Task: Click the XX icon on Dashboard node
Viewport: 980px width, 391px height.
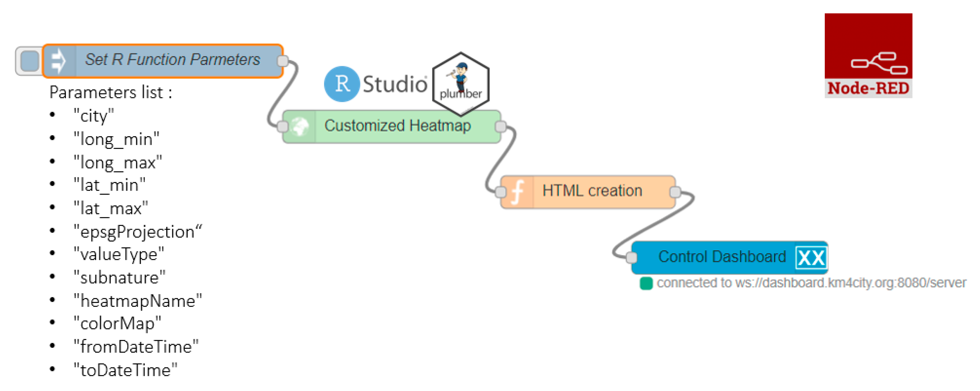Action: pyautogui.click(x=811, y=258)
